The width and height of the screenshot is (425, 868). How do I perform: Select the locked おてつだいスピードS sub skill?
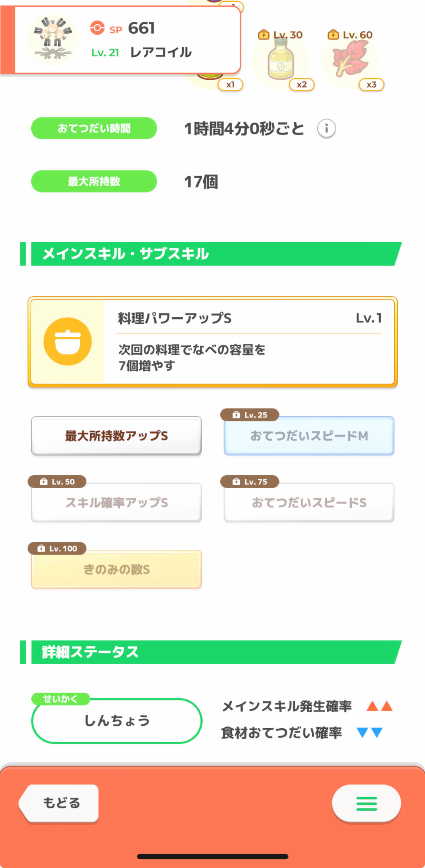tap(309, 503)
